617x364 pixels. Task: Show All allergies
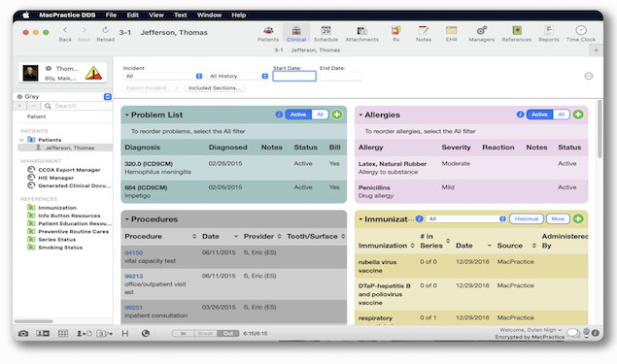click(x=561, y=115)
